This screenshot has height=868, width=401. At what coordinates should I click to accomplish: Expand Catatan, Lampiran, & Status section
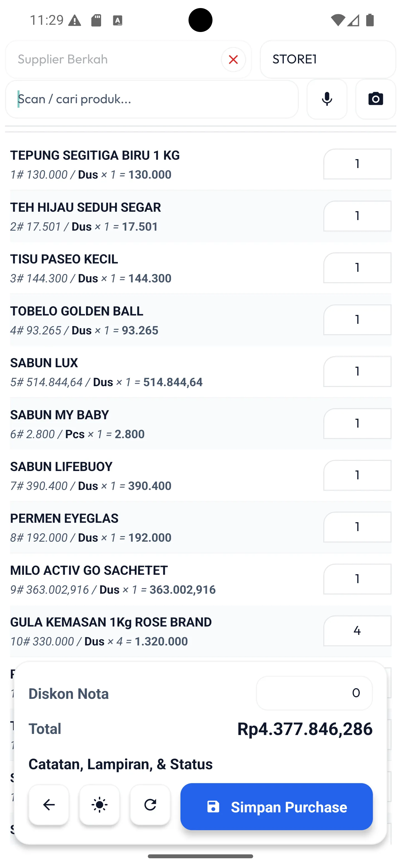[x=120, y=764]
